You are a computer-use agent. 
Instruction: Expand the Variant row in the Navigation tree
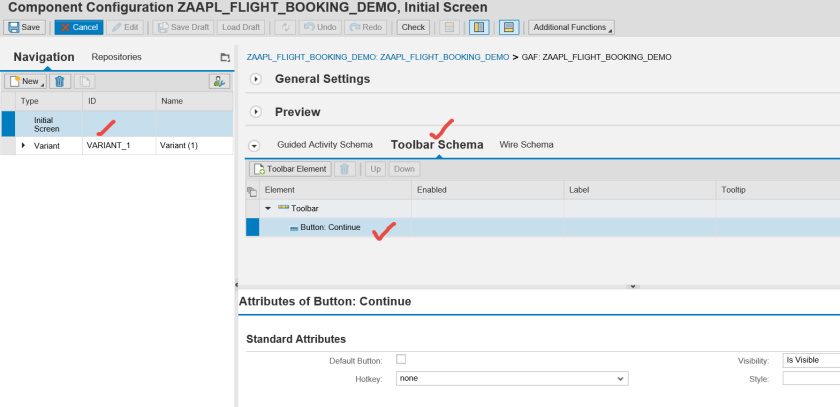click(23, 146)
